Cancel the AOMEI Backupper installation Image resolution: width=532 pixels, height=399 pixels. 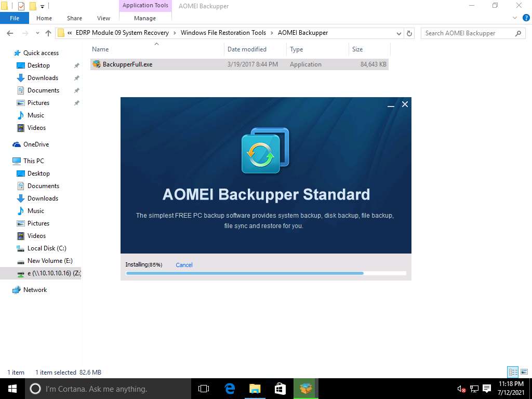(184, 265)
